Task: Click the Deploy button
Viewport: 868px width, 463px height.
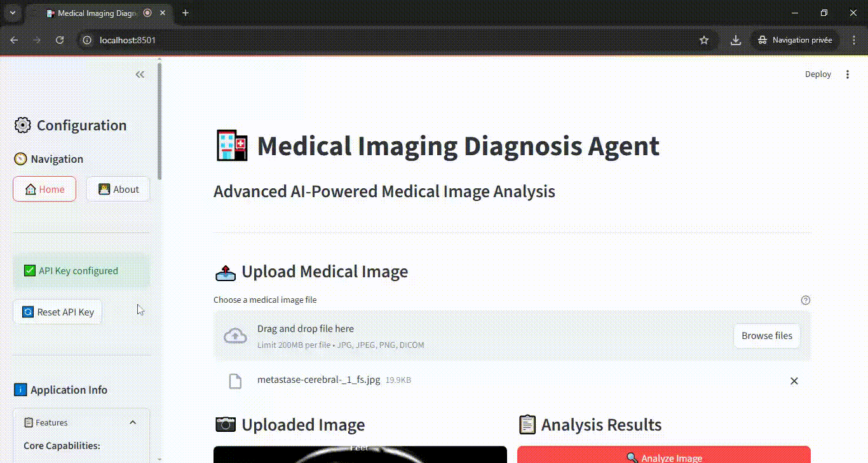Action: [x=818, y=74]
